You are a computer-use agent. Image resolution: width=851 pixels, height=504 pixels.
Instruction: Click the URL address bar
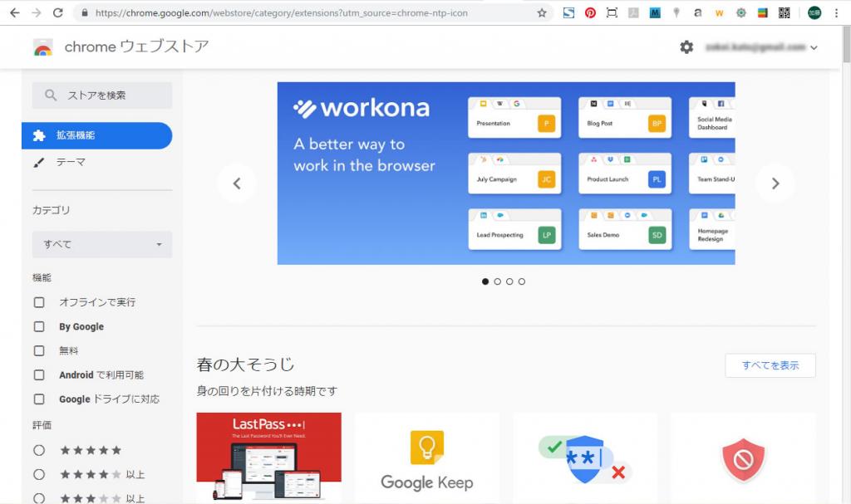[312, 13]
